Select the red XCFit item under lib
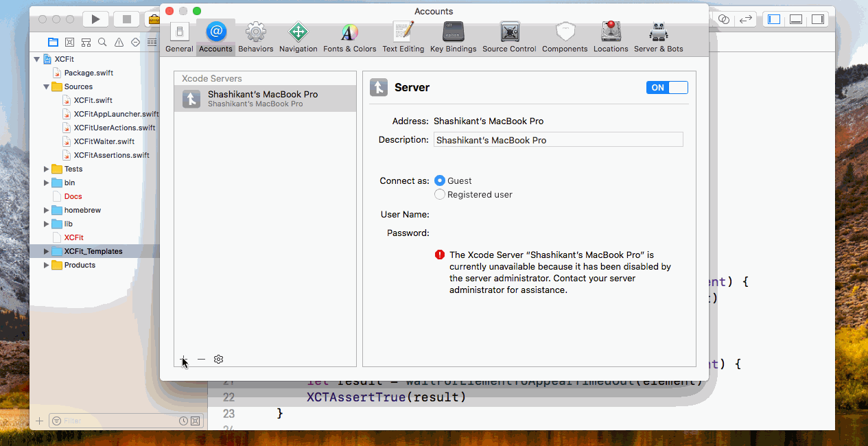The width and height of the screenshot is (868, 446). [73, 237]
